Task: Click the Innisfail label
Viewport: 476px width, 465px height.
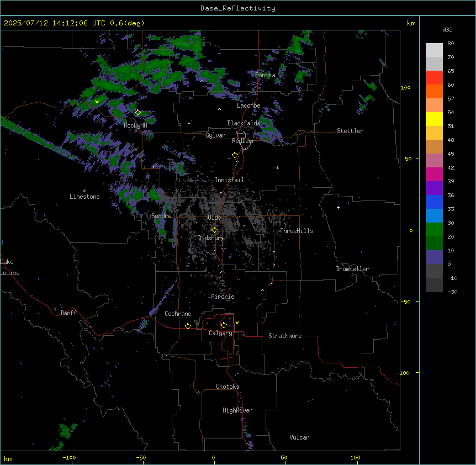Action: coord(229,180)
